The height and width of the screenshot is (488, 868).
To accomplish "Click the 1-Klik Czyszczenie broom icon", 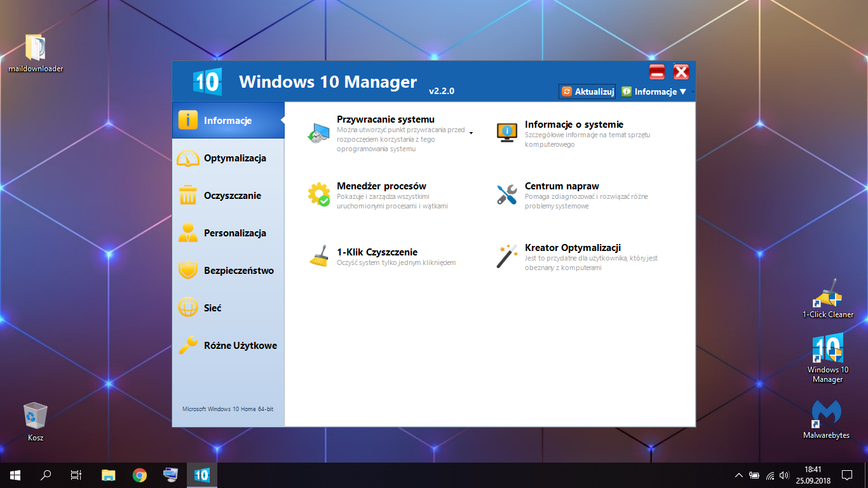I will click(318, 256).
